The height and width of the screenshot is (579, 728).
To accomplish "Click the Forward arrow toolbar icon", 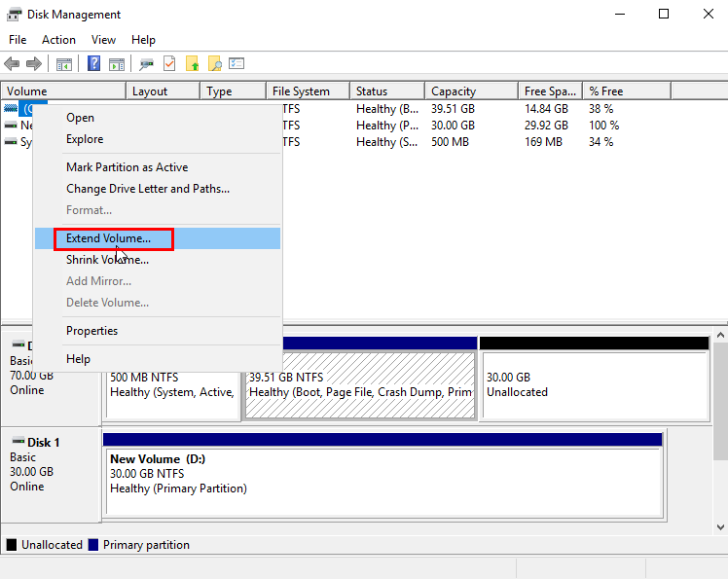I will tap(34, 63).
